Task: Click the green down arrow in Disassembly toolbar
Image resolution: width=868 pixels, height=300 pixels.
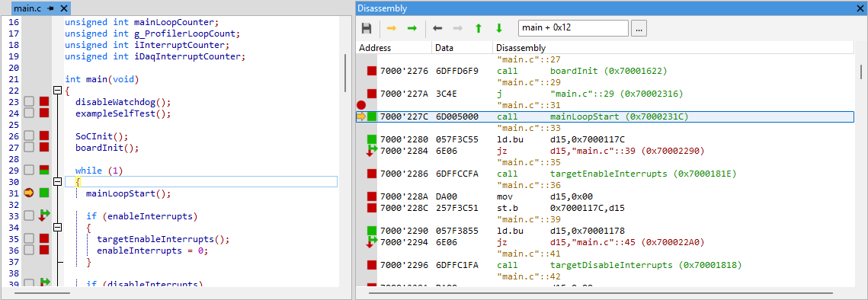Action: (x=498, y=28)
